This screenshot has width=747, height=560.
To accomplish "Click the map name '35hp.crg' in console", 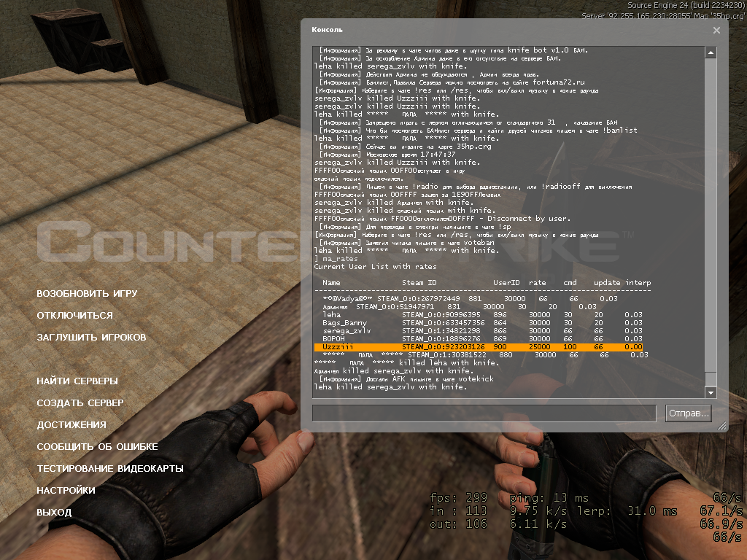I will (473, 146).
